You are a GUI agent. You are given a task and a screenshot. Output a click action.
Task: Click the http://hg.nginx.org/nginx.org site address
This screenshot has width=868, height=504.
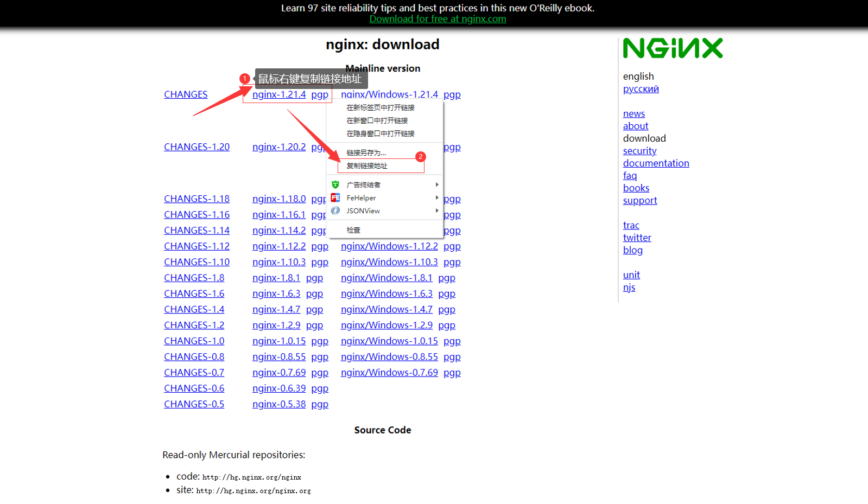click(x=254, y=491)
